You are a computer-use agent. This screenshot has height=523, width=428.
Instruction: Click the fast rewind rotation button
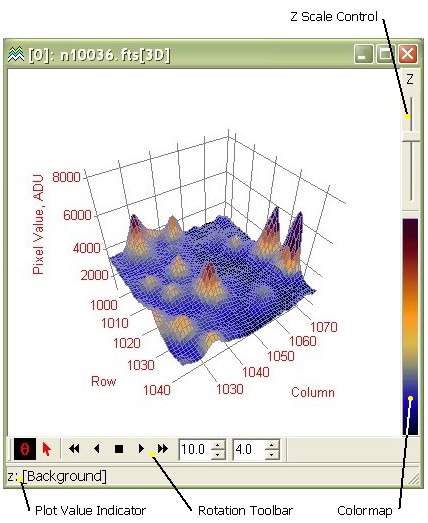point(74,449)
